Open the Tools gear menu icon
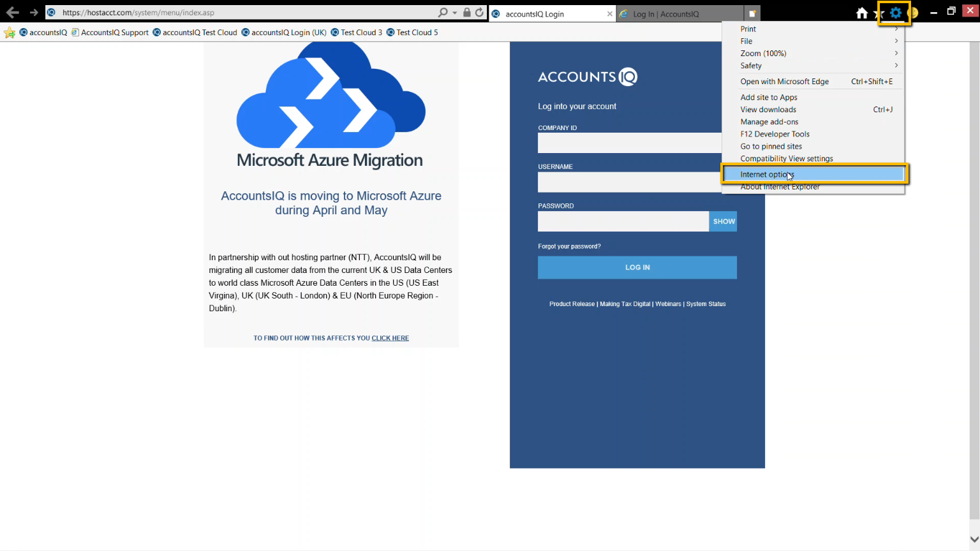Viewport: 980px width, 551px height. (895, 12)
